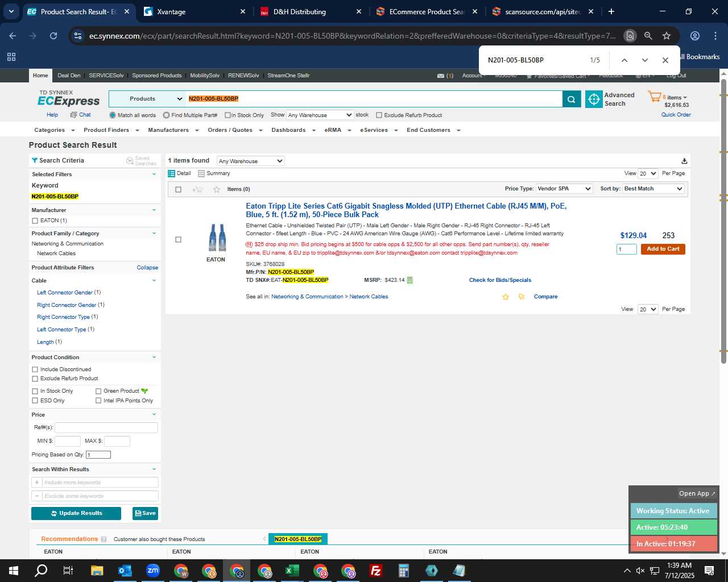This screenshot has width=728, height=582.
Task: Click add-to-cart icon in Items toolbar
Action: click(197, 189)
